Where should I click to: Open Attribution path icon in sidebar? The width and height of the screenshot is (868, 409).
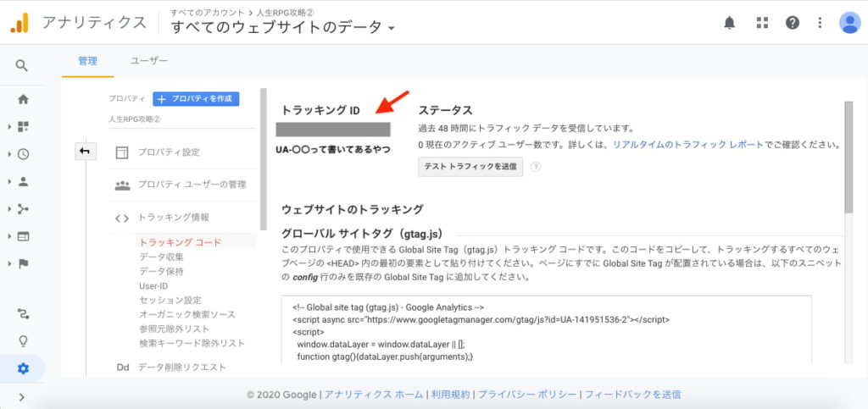pos(23,314)
